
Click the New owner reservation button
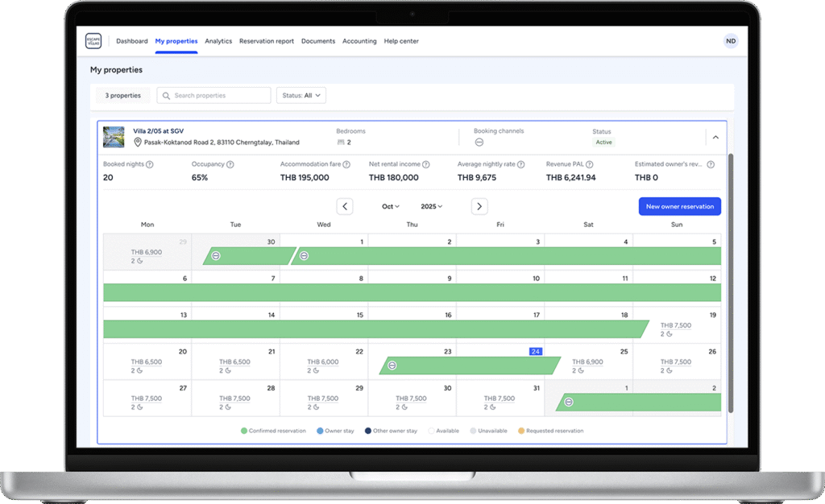pos(679,206)
